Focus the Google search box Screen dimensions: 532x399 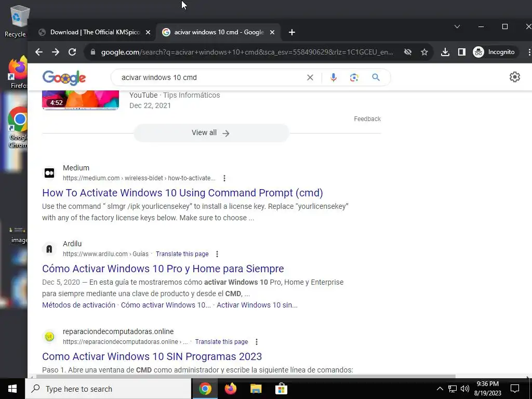pos(210,77)
